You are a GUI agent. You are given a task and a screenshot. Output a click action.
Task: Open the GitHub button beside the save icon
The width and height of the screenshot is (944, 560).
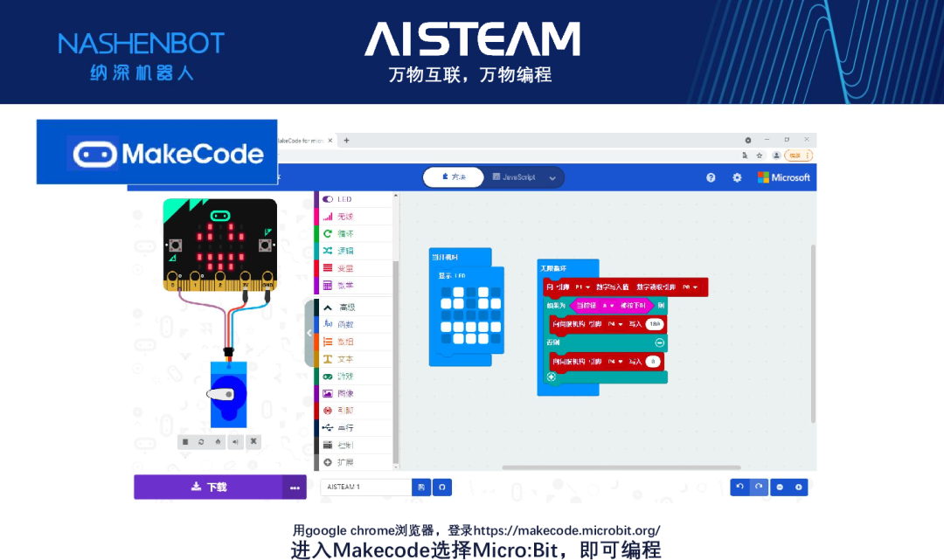pos(442,487)
